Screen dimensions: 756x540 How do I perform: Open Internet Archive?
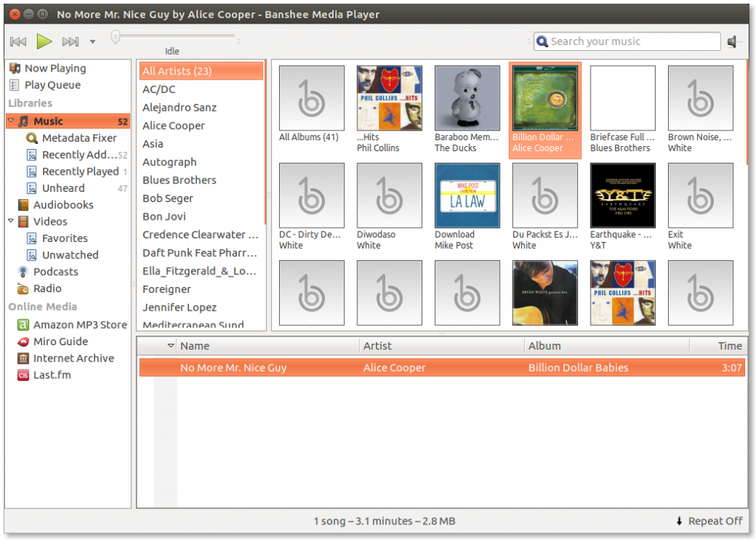[66, 359]
